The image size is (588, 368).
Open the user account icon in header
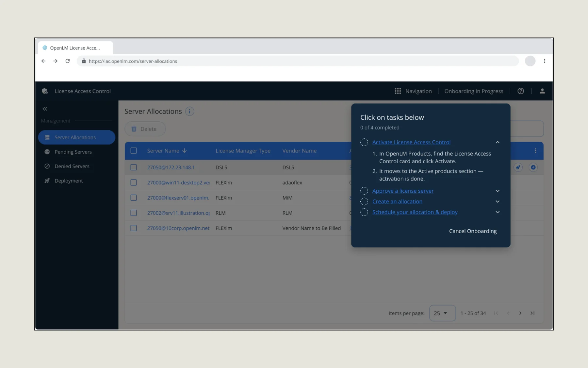pos(542,91)
